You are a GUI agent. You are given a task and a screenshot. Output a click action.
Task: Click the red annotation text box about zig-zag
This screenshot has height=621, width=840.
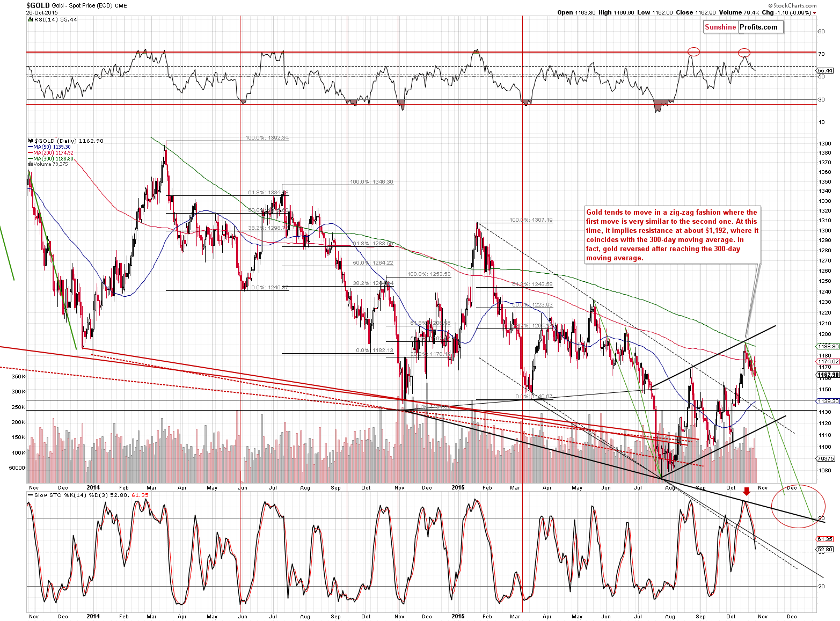pyautogui.click(x=673, y=235)
